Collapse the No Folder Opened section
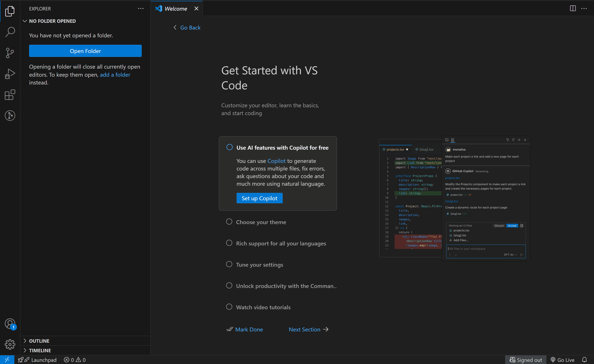 (x=85, y=21)
